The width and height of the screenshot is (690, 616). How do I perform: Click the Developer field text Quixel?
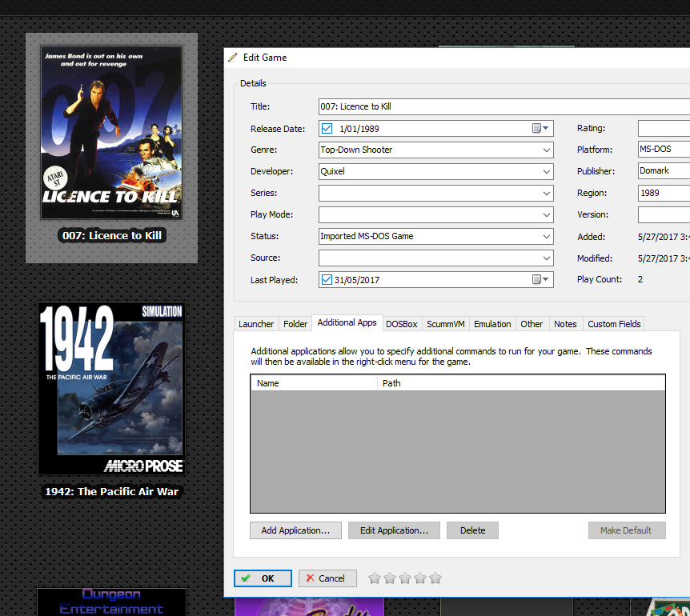[333, 171]
